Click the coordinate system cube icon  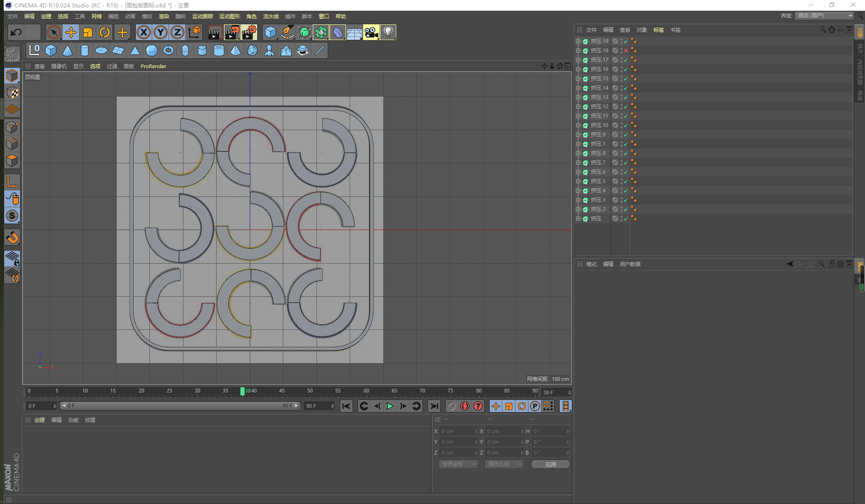[x=194, y=32]
